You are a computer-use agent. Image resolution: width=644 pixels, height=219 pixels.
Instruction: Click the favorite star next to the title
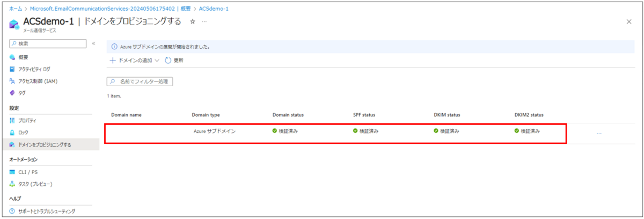193,21
